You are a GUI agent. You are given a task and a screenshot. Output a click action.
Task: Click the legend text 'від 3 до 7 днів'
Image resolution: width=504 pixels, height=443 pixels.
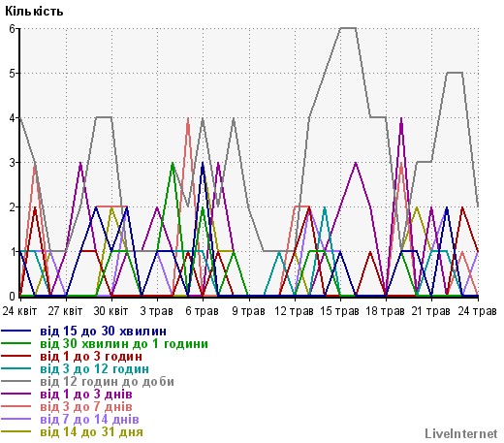tap(86, 407)
